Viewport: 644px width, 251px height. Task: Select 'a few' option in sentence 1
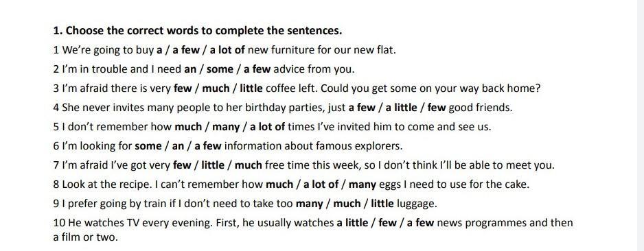tap(186, 50)
